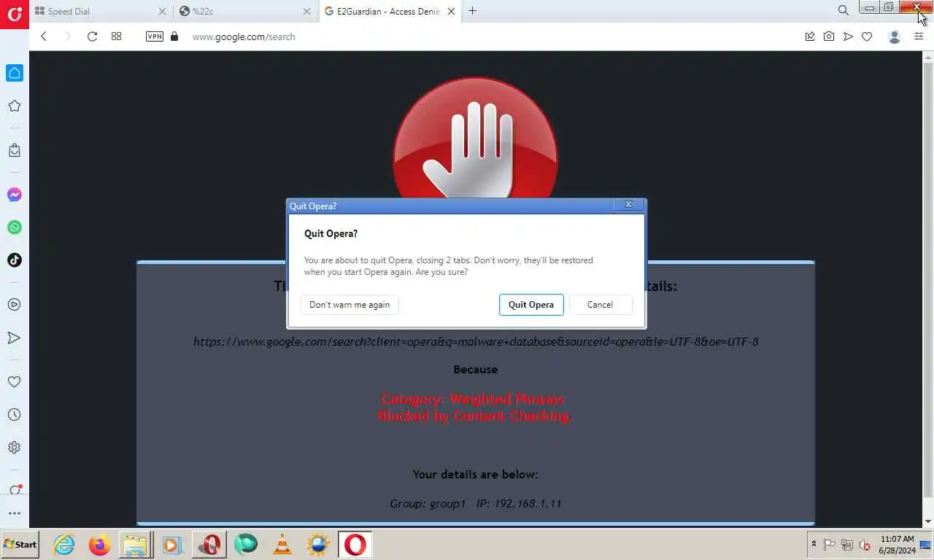This screenshot has width=934, height=560.
Task: Click the Blocked by Content Checking text
Action: 475,416
